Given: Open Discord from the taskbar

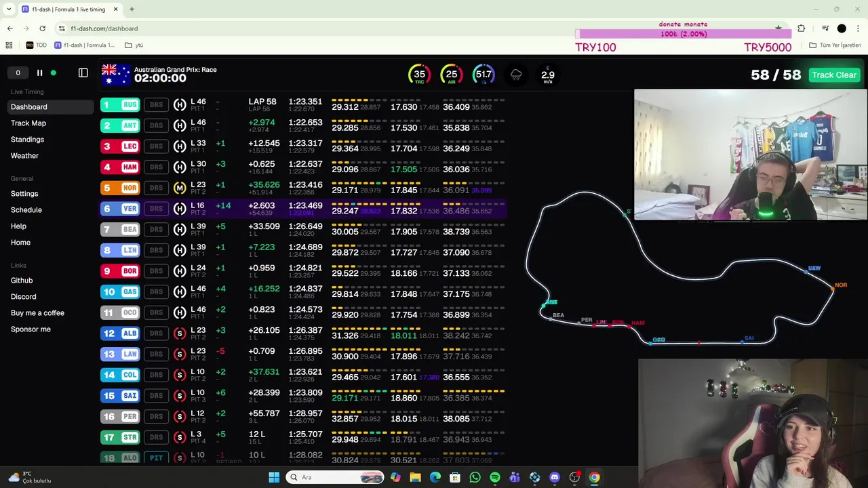Looking at the screenshot, I should [555, 477].
